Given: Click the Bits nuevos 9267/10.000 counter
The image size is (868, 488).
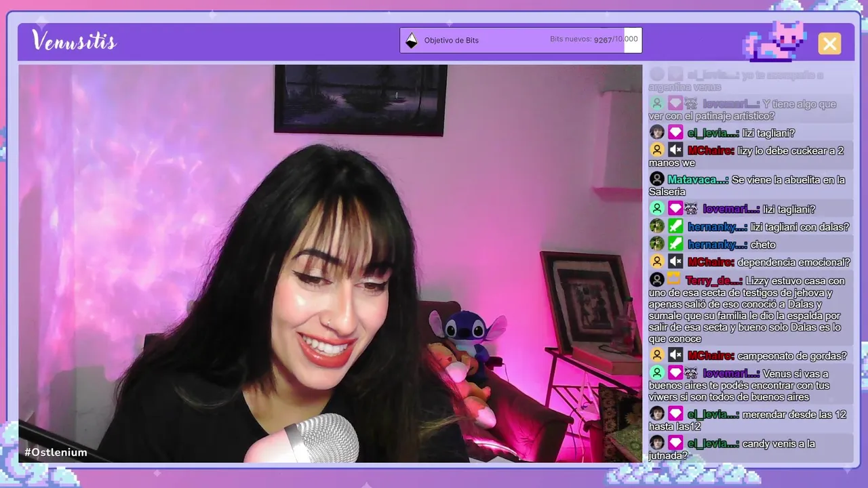Looking at the screenshot, I should click(594, 39).
